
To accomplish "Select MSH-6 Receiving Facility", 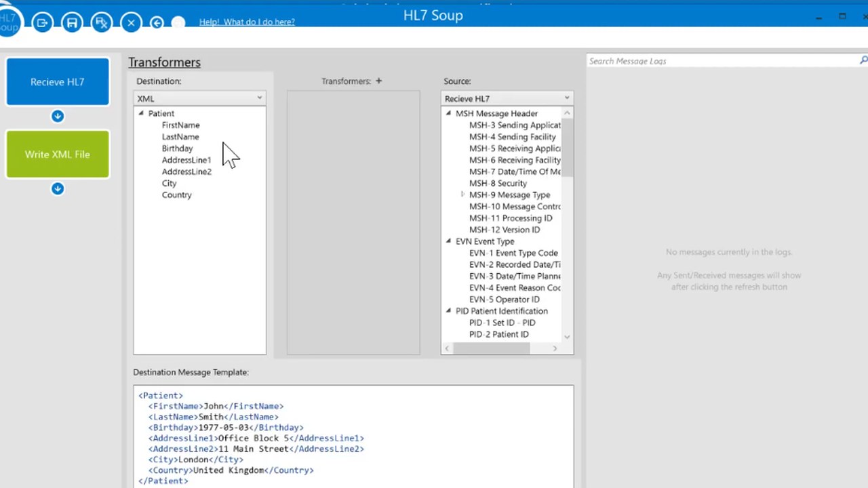I will click(515, 160).
